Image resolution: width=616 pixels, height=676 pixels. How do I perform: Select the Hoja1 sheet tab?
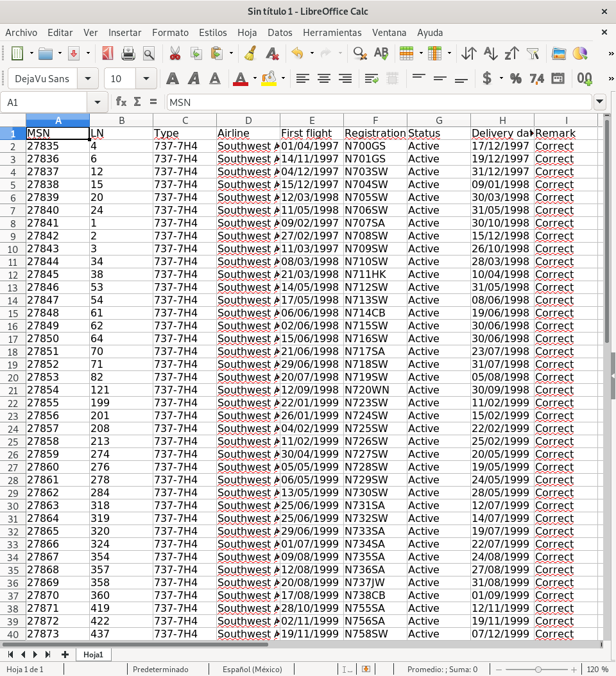tap(94, 654)
